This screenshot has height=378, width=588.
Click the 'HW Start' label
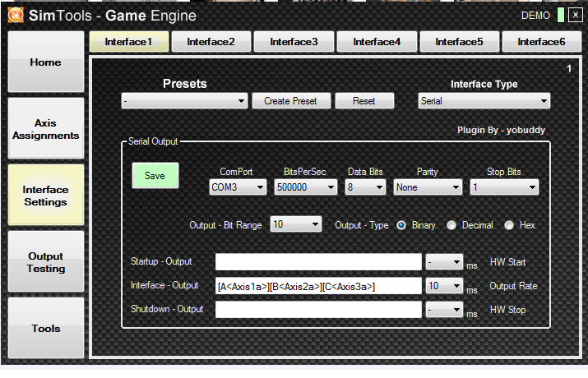pyautogui.click(x=507, y=262)
